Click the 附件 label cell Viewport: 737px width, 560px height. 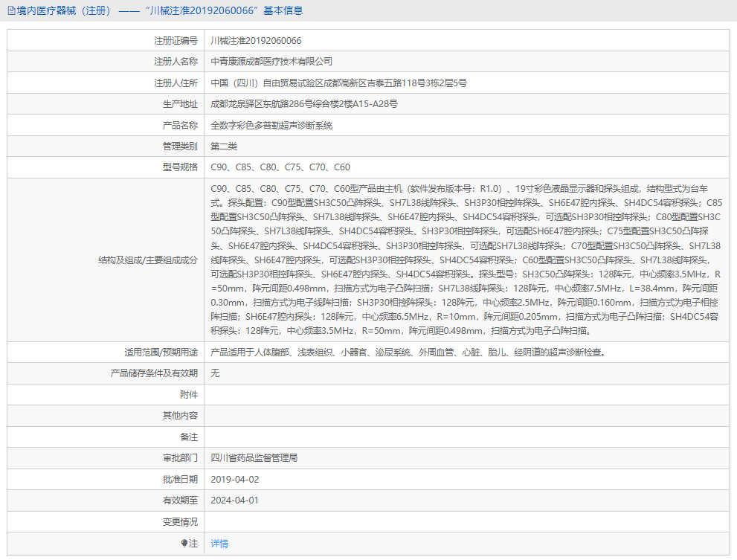pyautogui.click(x=106, y=394)
